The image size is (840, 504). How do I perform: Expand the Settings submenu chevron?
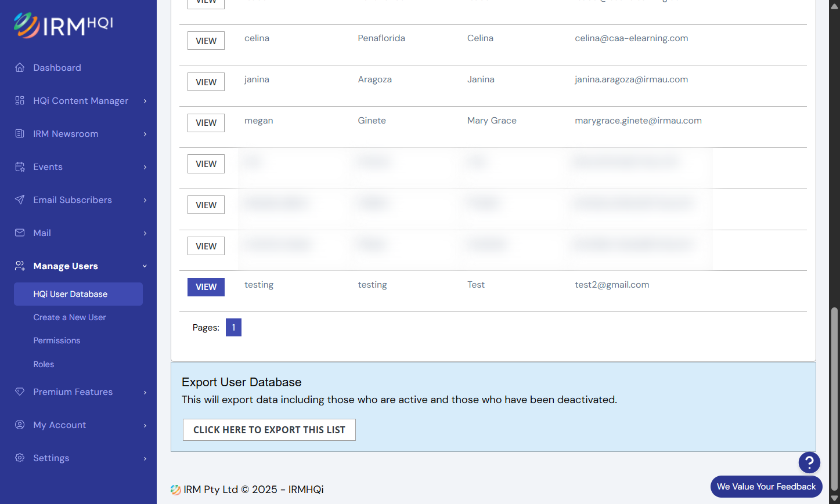point(145,458)
